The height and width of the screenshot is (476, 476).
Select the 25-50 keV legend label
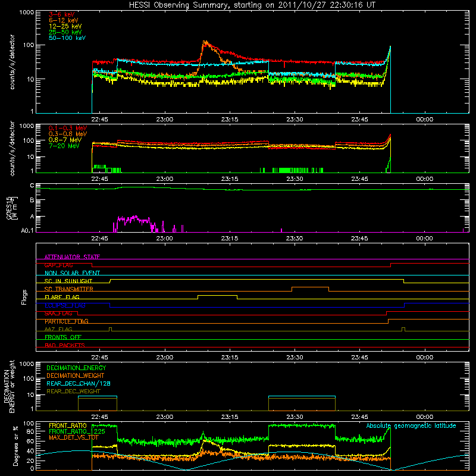65,32
